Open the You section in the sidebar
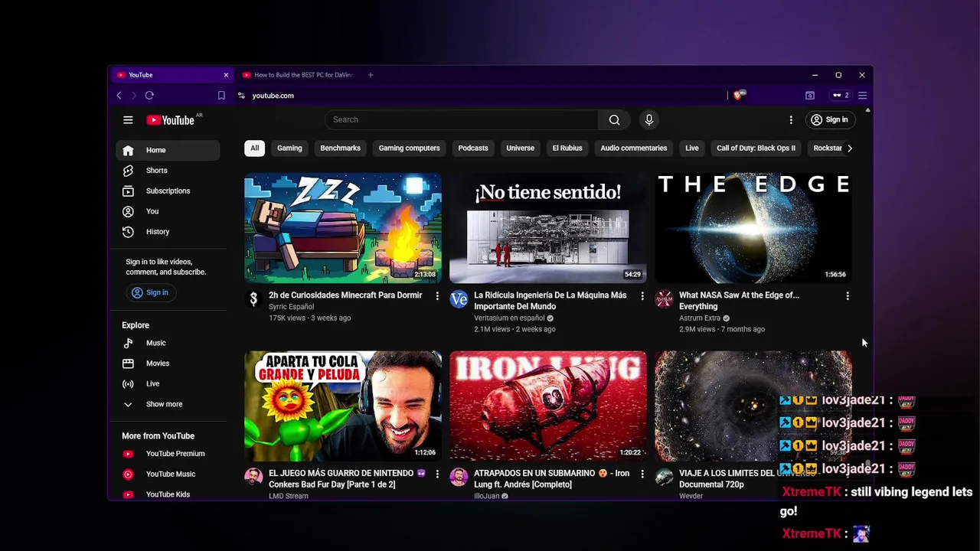The image size is (980, 551). (x=168, y=211)
